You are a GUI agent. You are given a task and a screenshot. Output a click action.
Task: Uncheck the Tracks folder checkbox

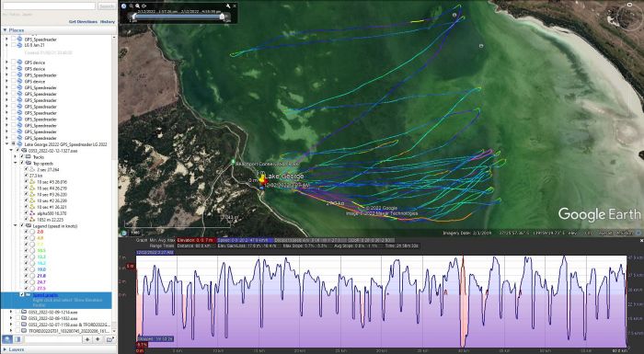pos(22,157)
